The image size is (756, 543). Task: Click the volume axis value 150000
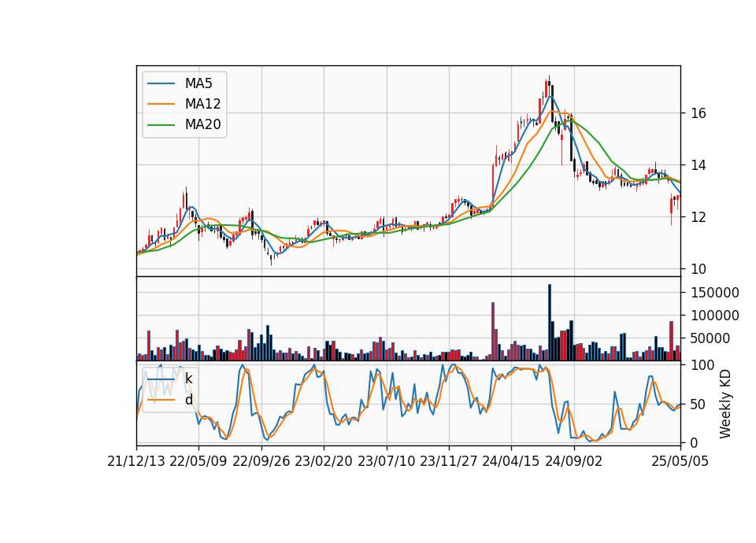tap(715, 293)
